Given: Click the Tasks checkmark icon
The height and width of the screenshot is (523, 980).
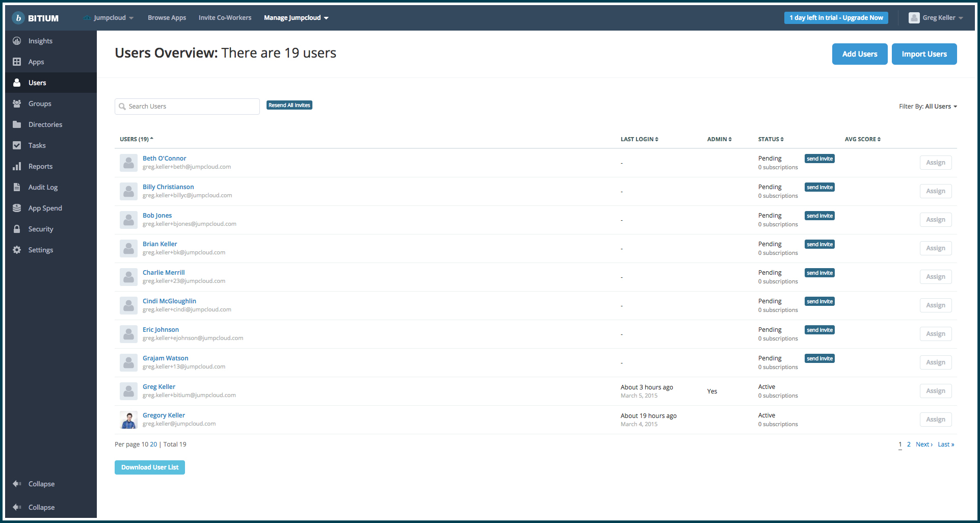Looking at the screenshot, I should coord(17,145).
